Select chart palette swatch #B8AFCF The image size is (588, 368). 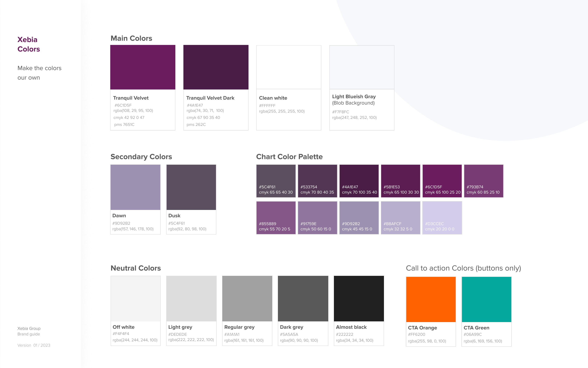[401, 218]
